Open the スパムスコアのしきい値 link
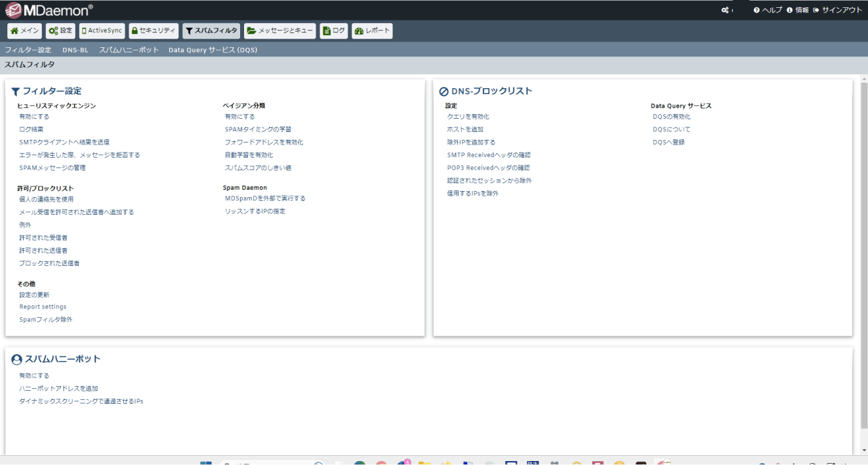 [258, 167]
